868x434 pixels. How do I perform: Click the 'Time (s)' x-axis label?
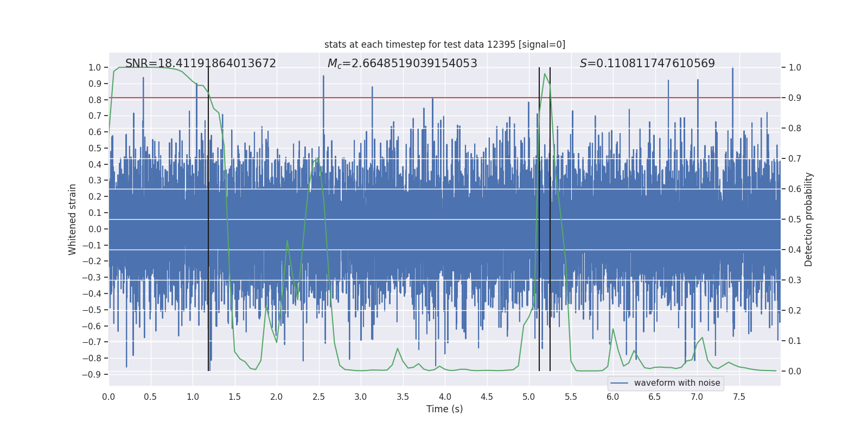click(444, 409)
